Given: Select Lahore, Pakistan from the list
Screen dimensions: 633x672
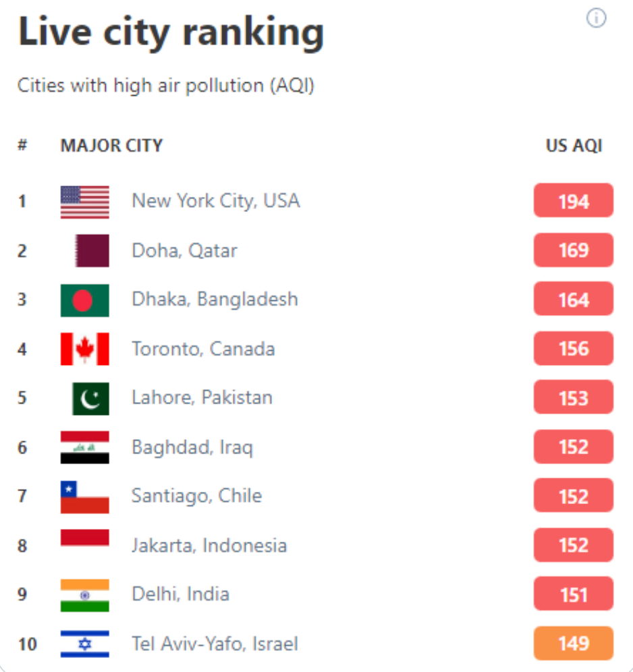Looking at the screenshot, I should (x=202, y=398).
